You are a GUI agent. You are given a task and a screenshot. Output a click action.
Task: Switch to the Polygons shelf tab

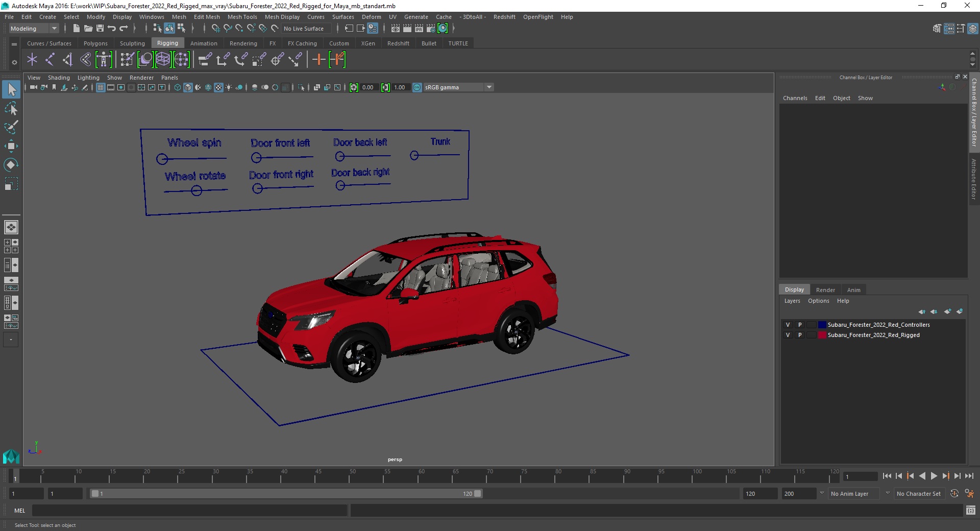point(95,43)
